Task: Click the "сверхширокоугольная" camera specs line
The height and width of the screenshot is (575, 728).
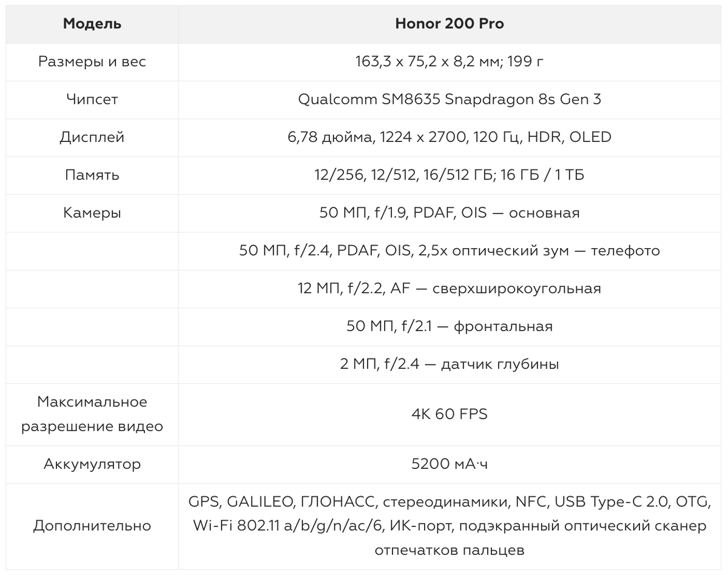Action: [449, 289]
